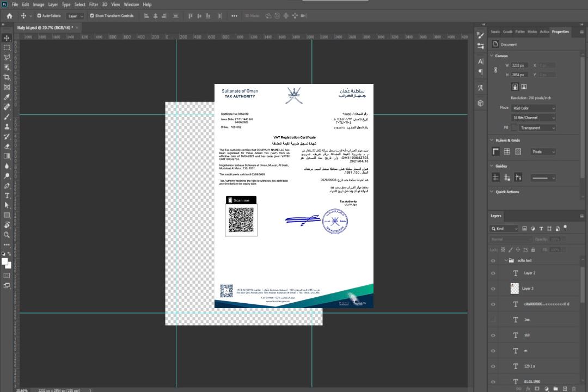588x392 pixels.
Task: Select the Blur tool
Action: (7, 166)
